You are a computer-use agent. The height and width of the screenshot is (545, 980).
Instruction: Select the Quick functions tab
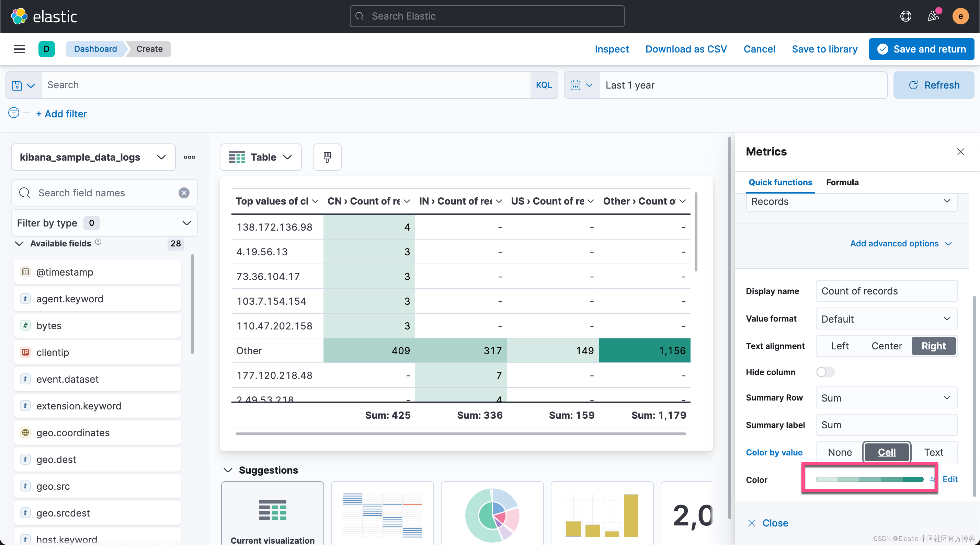point(780,183)
